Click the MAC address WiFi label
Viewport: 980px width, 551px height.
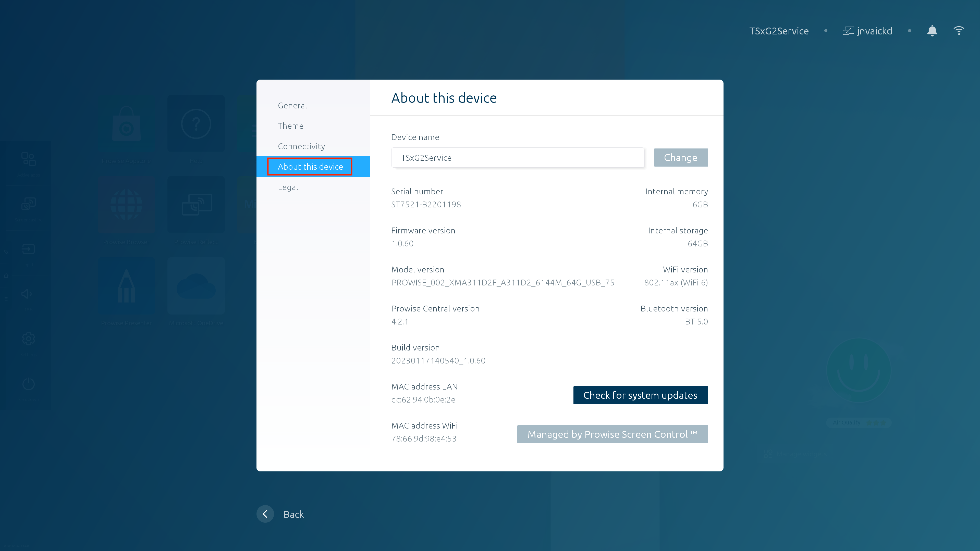coord(424,426)
